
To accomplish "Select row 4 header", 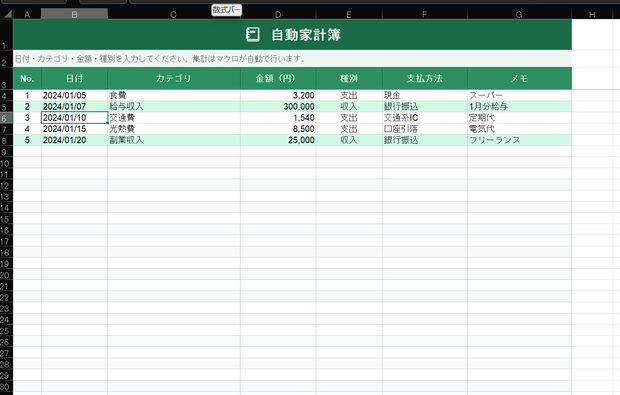I will 6,95.
